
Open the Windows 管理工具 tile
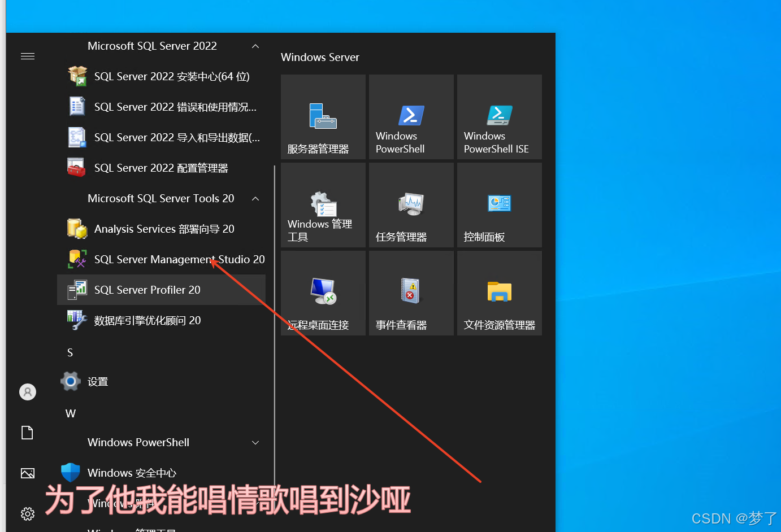coord(323,205)
